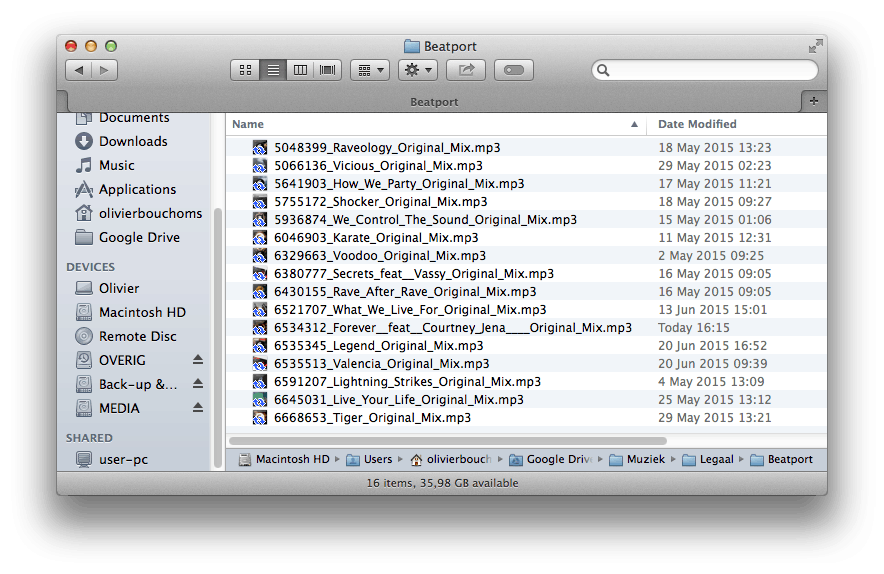Eject the MEDIA drive
884x574 pixels.
pyautogui.click(x=198, y=407)
